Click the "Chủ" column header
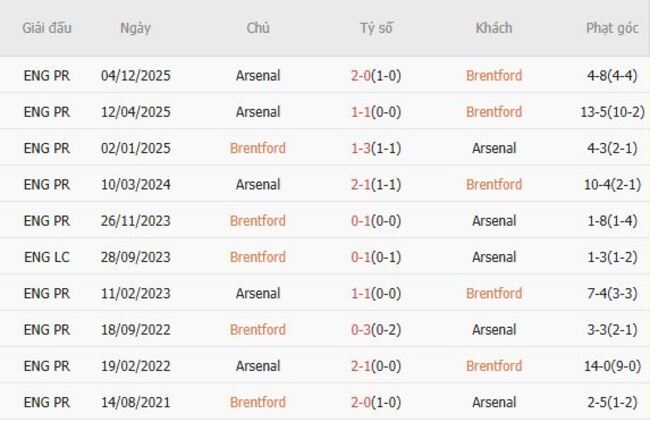Viewport: 650px width, 422px height. [257, 28]
